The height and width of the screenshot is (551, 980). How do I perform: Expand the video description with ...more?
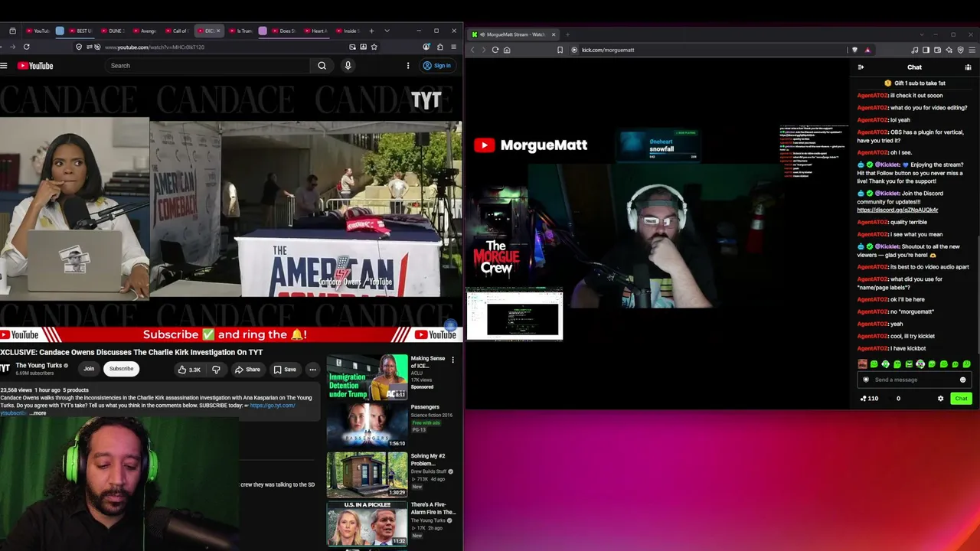point(38,413)
